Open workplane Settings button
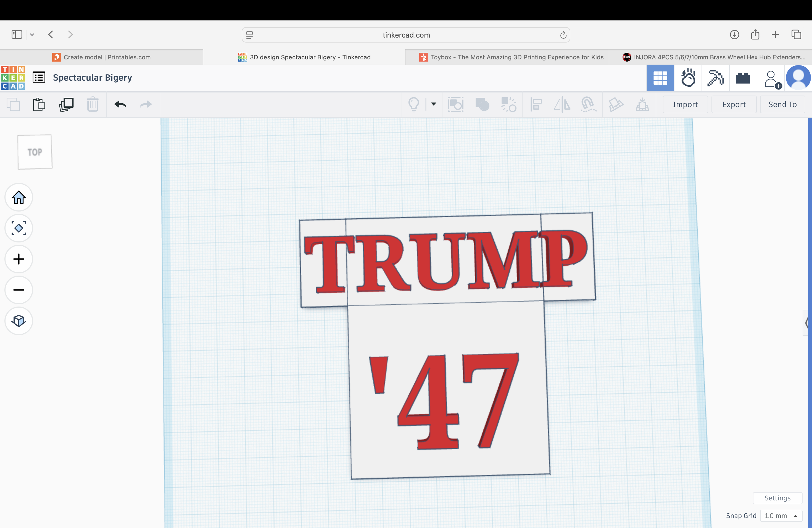The image size is (812, 528). pos(777,498)
